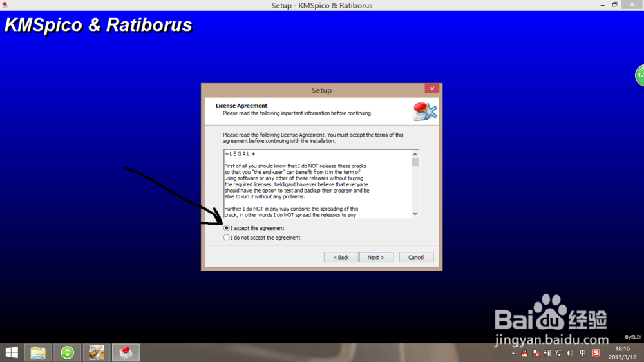Click the license scrollbar thumb
The image size is (644, 362).
tap(415, 162)
